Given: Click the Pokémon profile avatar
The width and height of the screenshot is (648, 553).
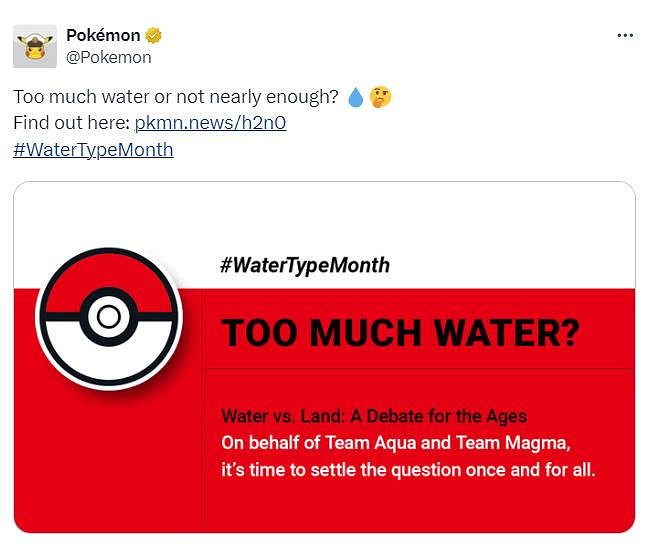Looking at the screenshot, I should coord(35,46).
